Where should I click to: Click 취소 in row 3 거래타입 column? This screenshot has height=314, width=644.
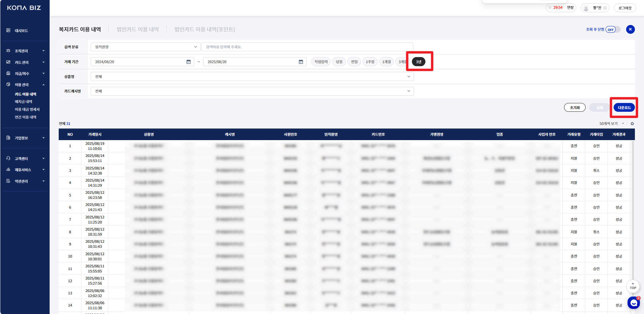pos(596,171)
